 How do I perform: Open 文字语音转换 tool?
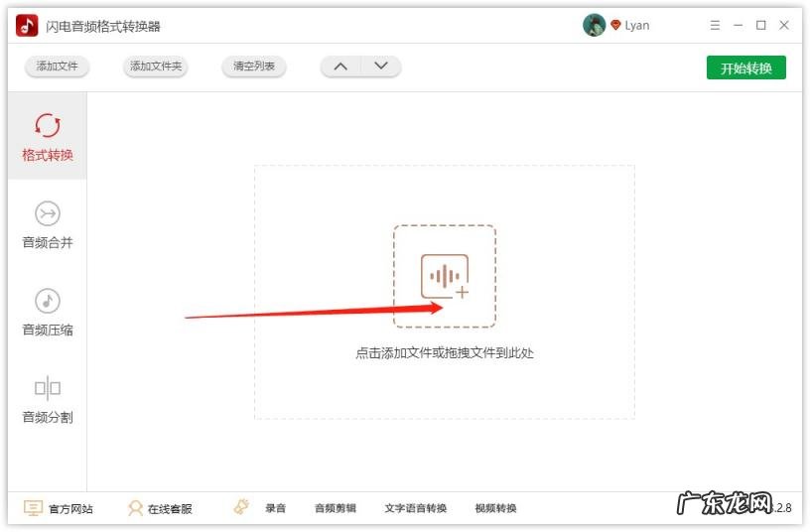[415, 508]
